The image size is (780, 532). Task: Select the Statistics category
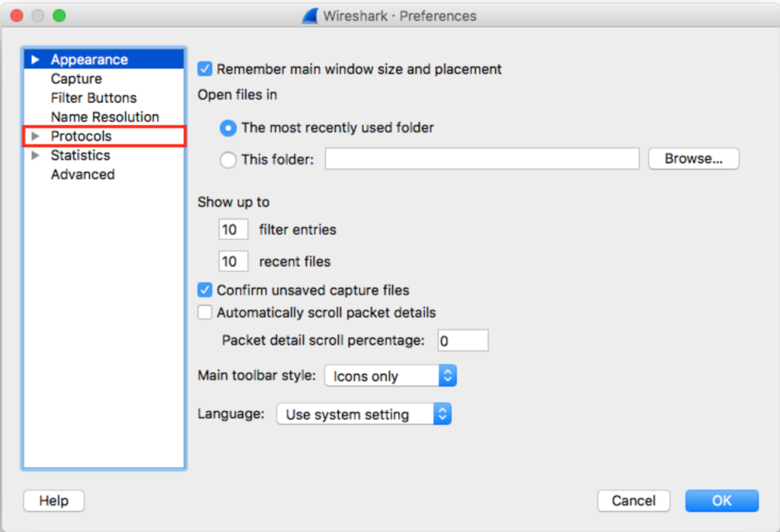pos(81,155)
